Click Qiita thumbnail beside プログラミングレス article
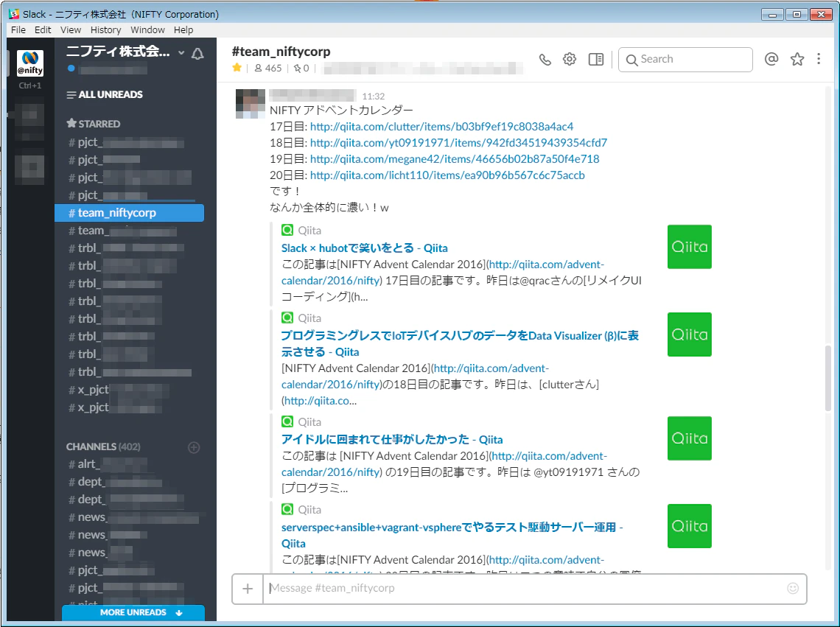The height and width of the screenshot is (627, 840). point(690,334)
